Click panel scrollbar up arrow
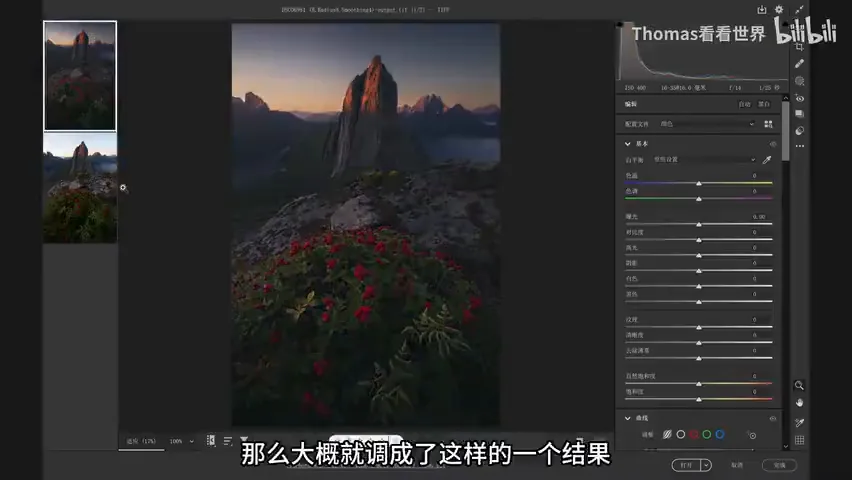The height and width of the screenshot is (480, 852). click(786, 98)
